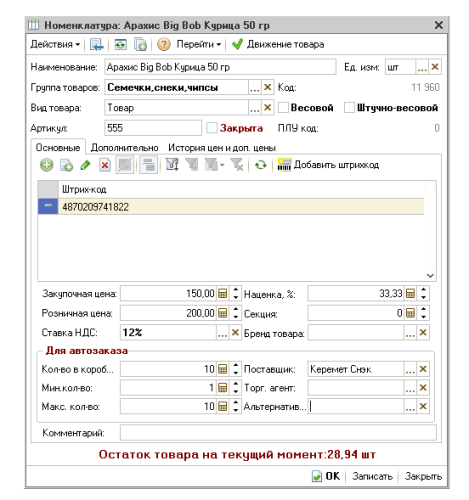Click the filter by value icon
The width and height of the screenshot is (469, 500).
tap(192, 165)
